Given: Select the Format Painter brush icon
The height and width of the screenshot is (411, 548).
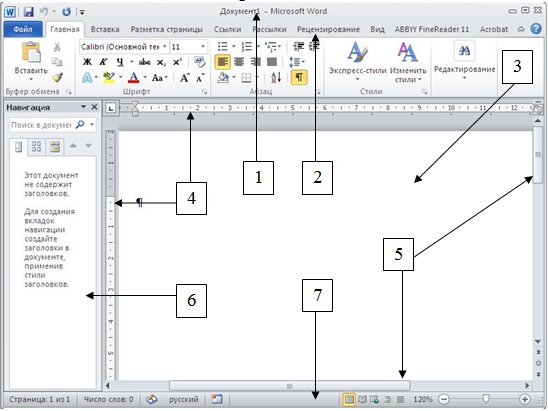Looking at the screenshot, I should 57,78.
